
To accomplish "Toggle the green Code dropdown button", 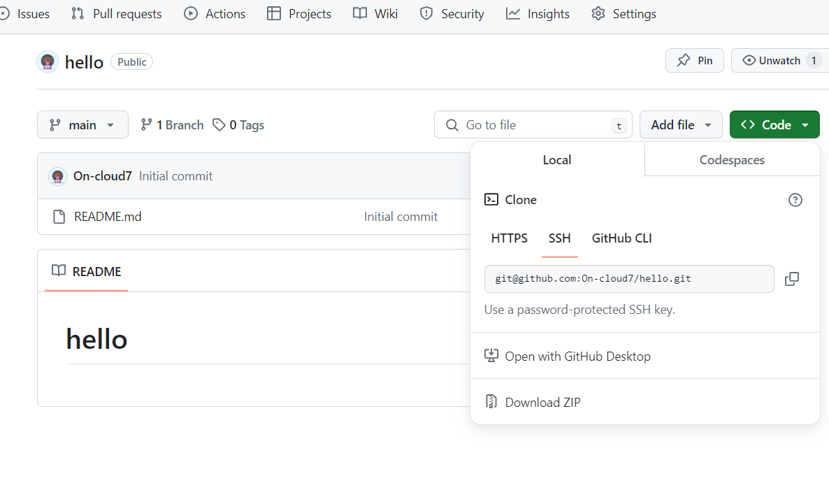I will tap(774, 124).
